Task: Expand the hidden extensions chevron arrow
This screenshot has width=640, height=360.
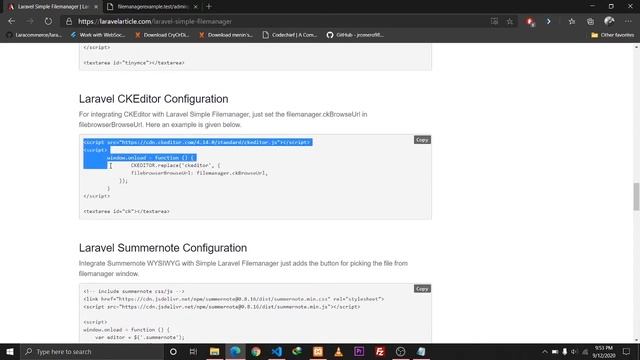Action: tap(549, 21)
